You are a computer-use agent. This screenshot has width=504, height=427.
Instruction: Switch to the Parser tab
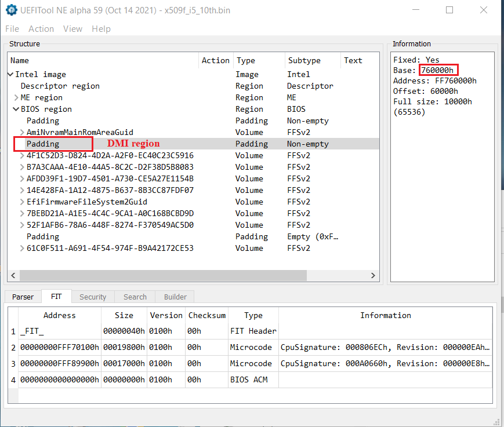(x=23, y=297)
